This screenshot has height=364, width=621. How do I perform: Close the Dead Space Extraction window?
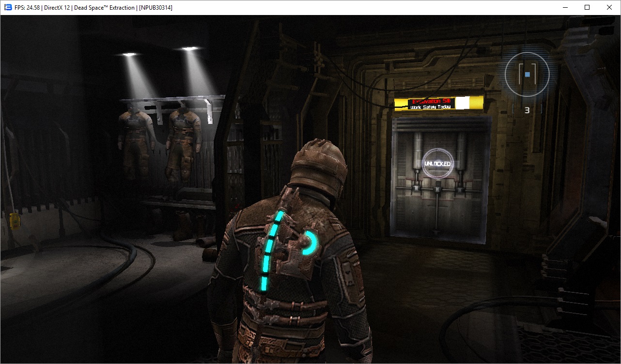[x=609, y=7]
